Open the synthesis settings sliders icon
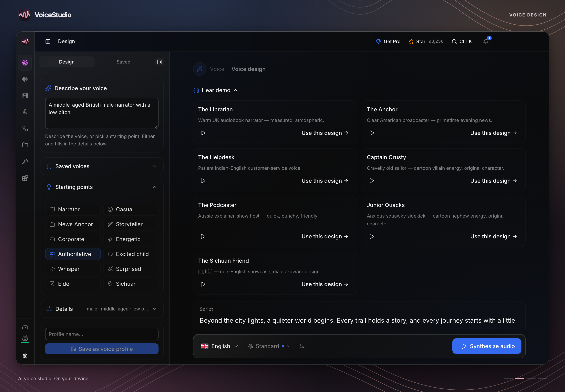 tap(302, 346)
